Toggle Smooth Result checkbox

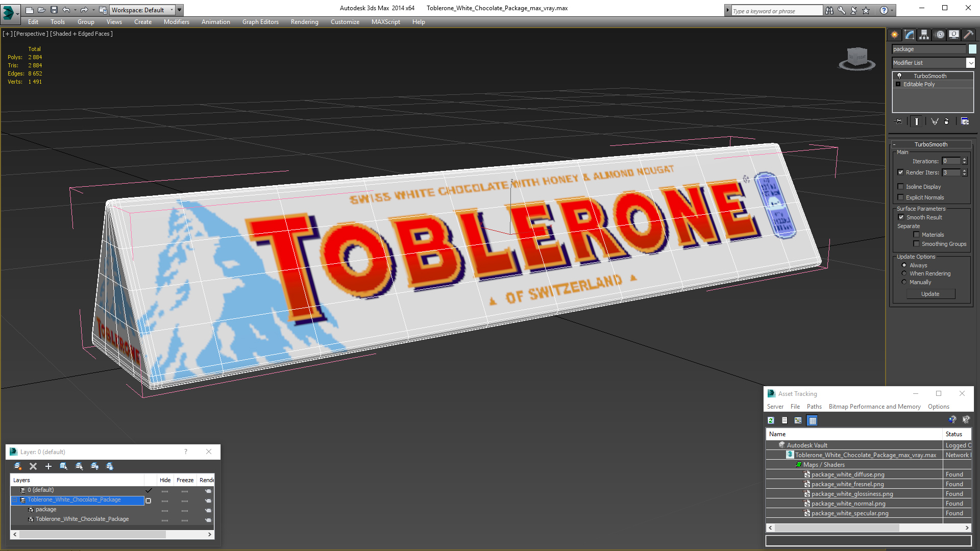(901, 217)
